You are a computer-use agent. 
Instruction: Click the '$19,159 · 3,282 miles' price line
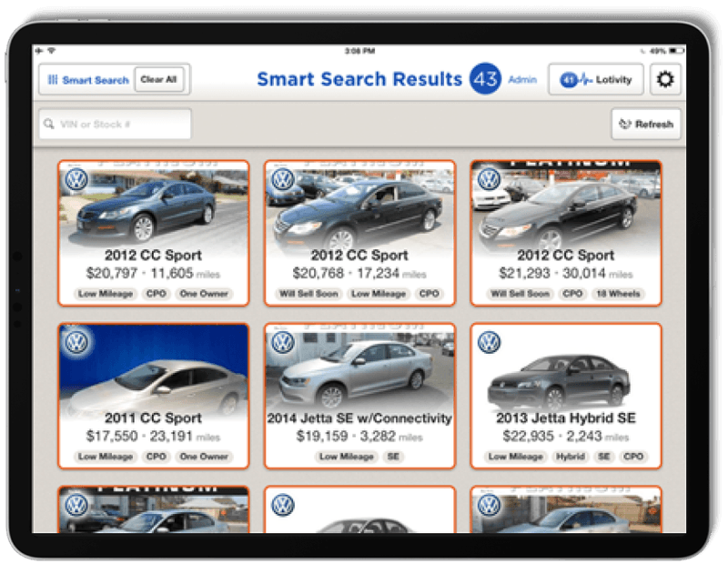pyautogui.click(x=359, y=437)
